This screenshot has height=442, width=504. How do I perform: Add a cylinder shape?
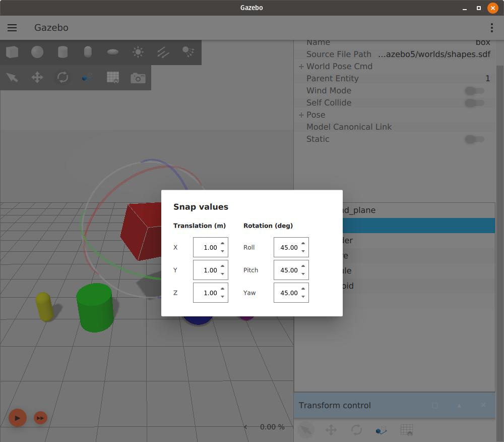point(62,52)
